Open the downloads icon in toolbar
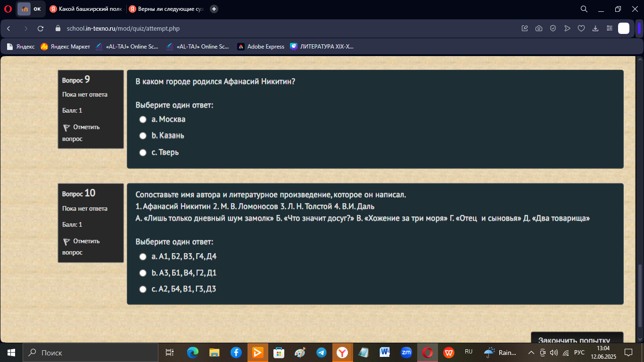 [595, 28]
